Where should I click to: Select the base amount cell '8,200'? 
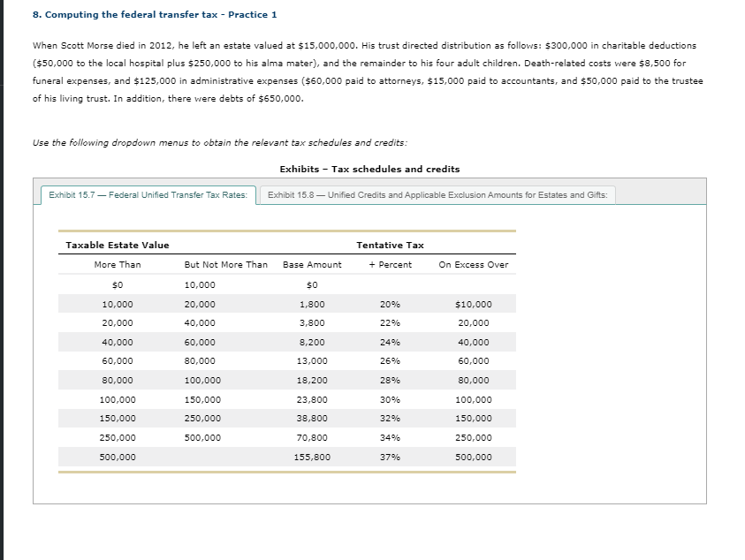(x=312, y=342)
